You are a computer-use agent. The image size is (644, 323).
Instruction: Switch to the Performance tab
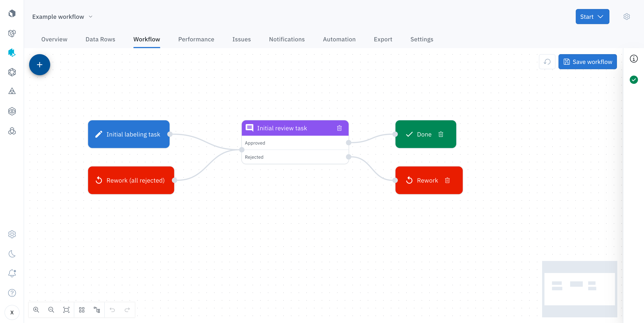pyautogui.click(x=196, y=39)
